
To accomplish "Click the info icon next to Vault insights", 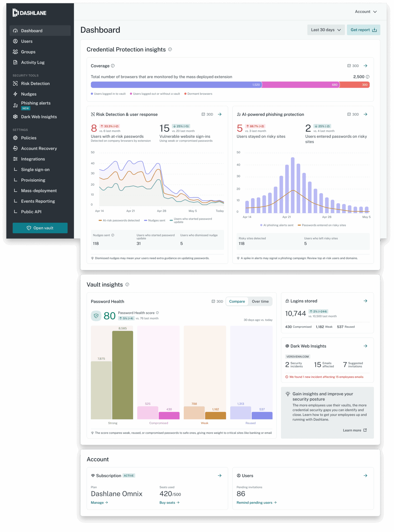I will pos(127,284).
